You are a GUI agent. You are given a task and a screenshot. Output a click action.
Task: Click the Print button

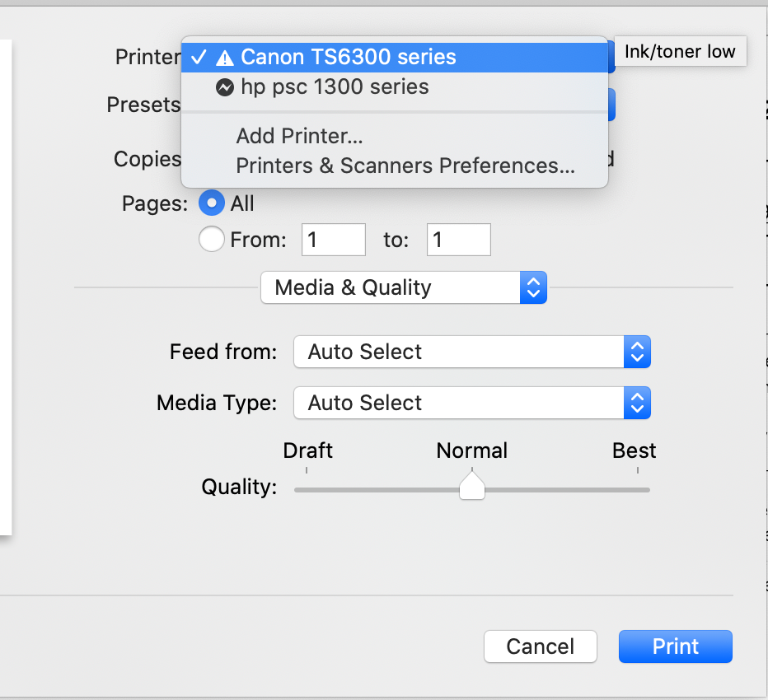(676, 646)
